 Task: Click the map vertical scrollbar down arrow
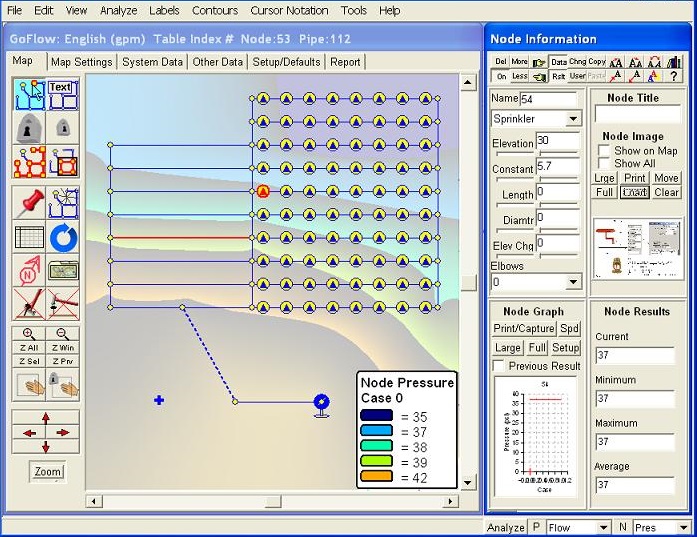[468, 483]
